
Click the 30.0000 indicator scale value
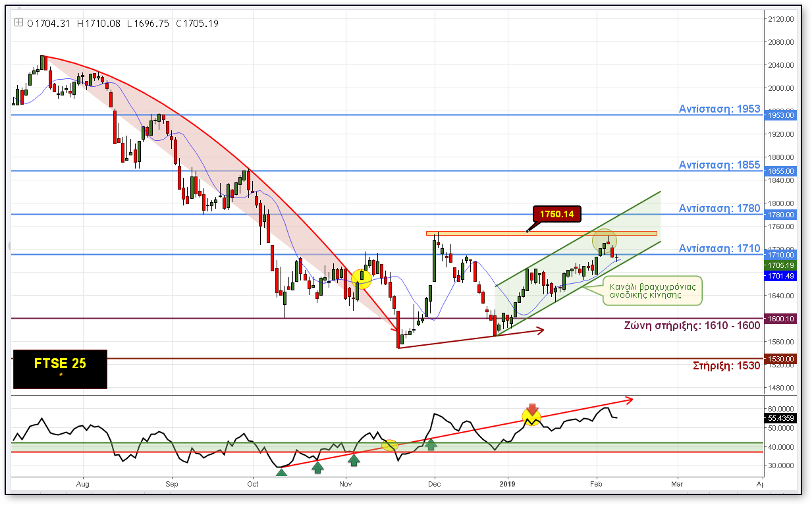click(781, 465)
